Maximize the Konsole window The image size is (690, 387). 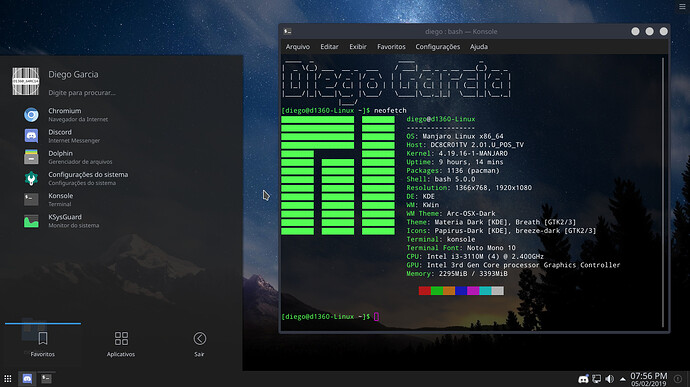click(650, 31)
